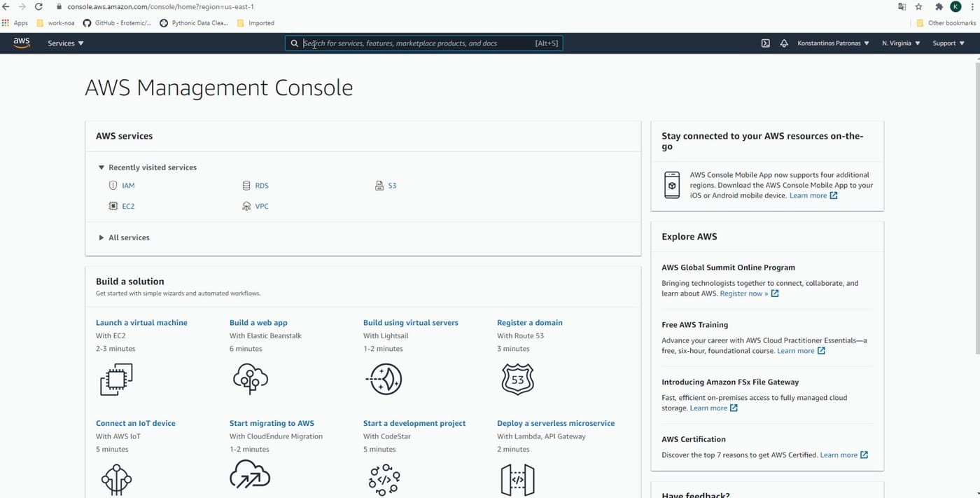Click the browser address bar URL
The image size is (980, 498).
(x=160, y=6)
